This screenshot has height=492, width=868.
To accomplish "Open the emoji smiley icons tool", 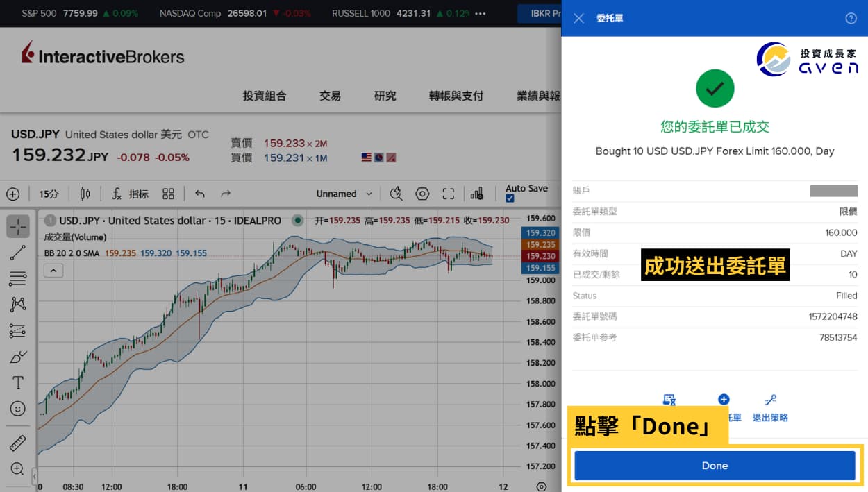I will tap(18, 409).
